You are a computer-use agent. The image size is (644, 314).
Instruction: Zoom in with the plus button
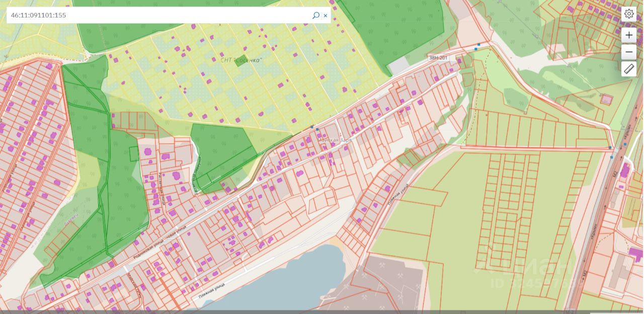pyautogui.click(x=629, y=35)
